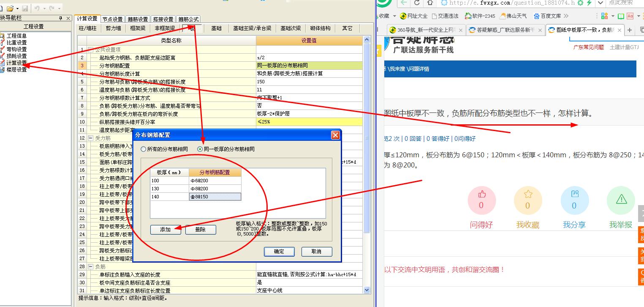The image size is (644, 307).
Task: Click the 工程信息 icon in navigation list
Action: (x=3, y=36)
